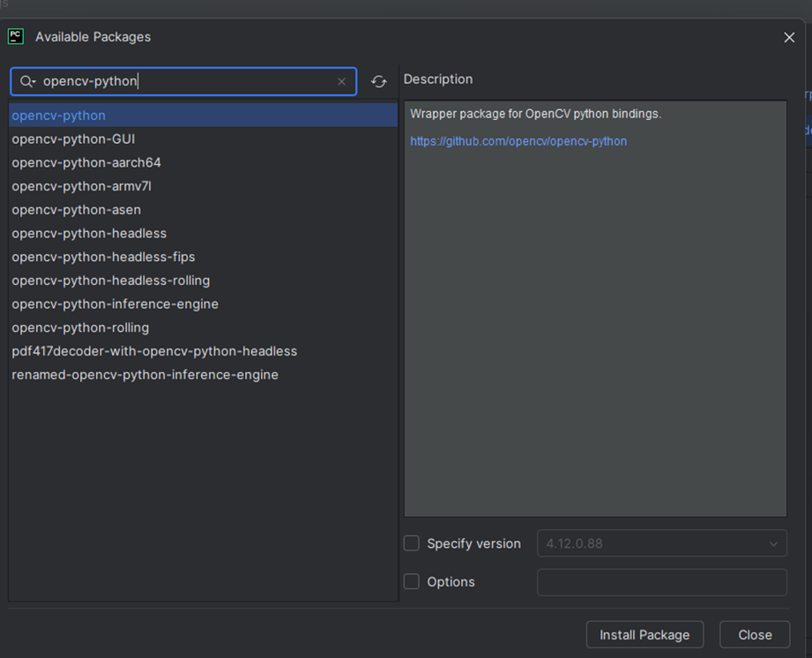Enable the Specify version checkbox
Viewport: 812px width, 658px height.
pos(412,543)
